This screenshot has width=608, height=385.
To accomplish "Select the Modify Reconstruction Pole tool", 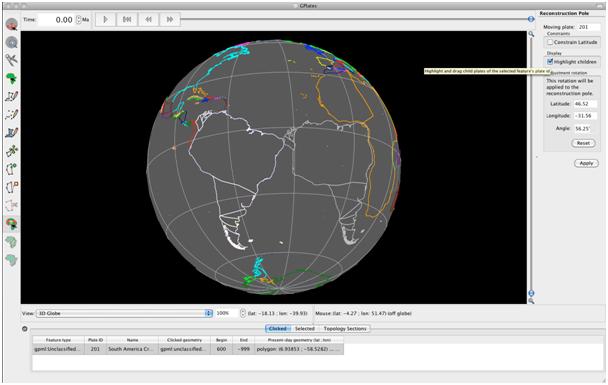I will pyautogui.click(x=12, y=224).
